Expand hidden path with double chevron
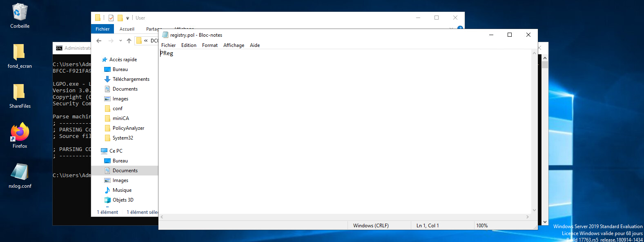Viewport: 644px width, 242px height. point(146,41)
